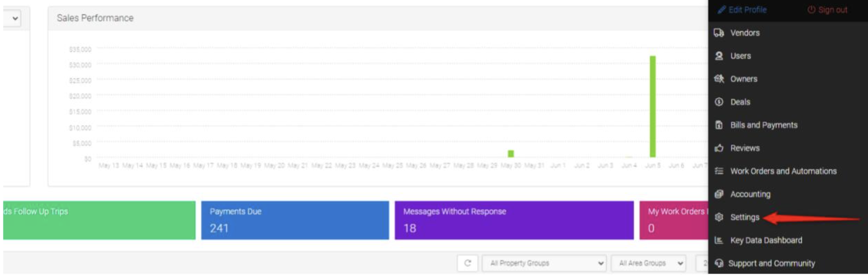Click the Sign out link
Viewport: 868px width, 275px height.
(x=828, y=10)
